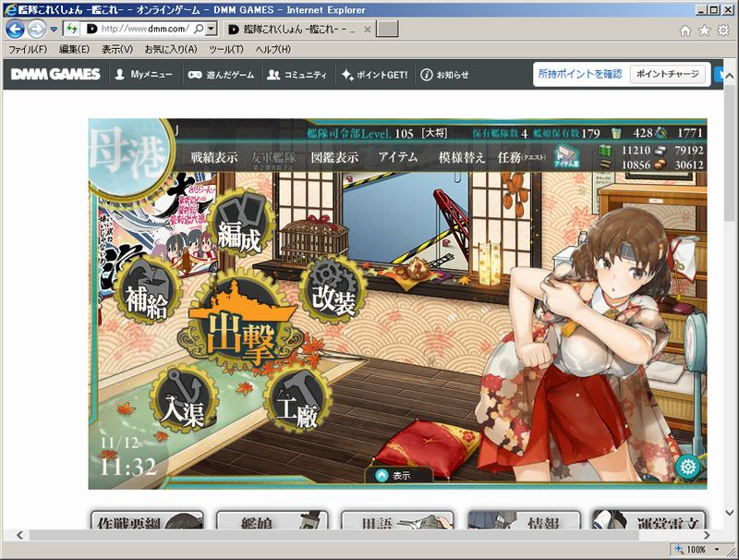The image size is (739, 560).
Task: Click the 用語 banner below the game
Action: tap(397, 519)
